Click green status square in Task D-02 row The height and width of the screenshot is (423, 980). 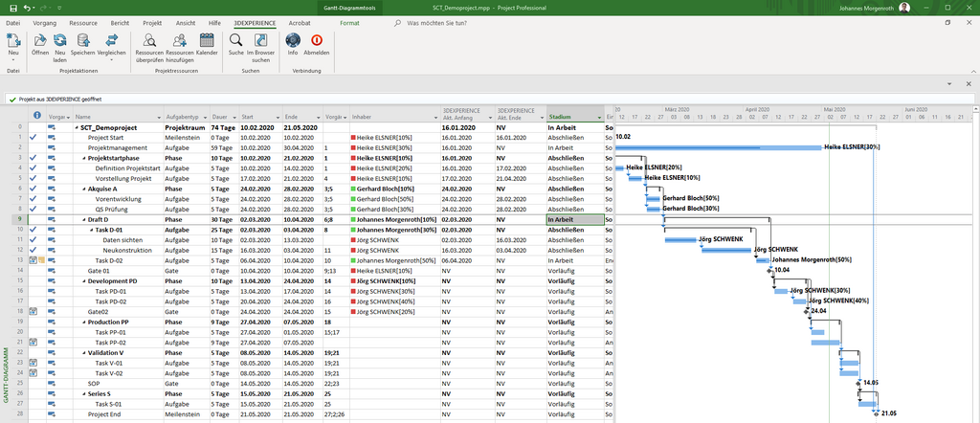(353, 260)
